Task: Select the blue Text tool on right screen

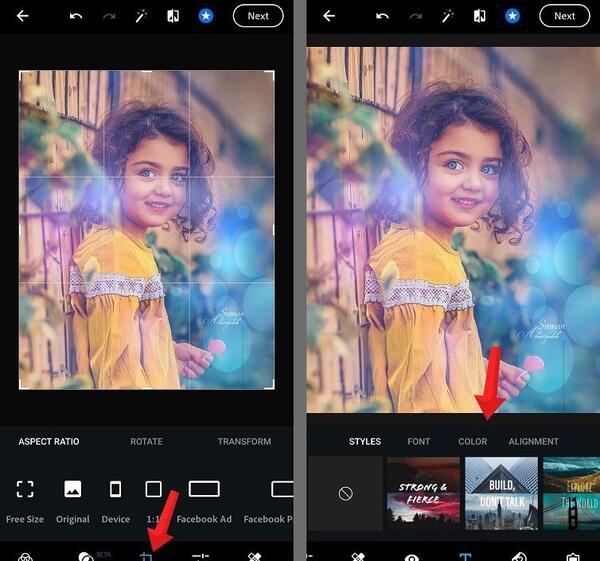Action: pos(465,557)
